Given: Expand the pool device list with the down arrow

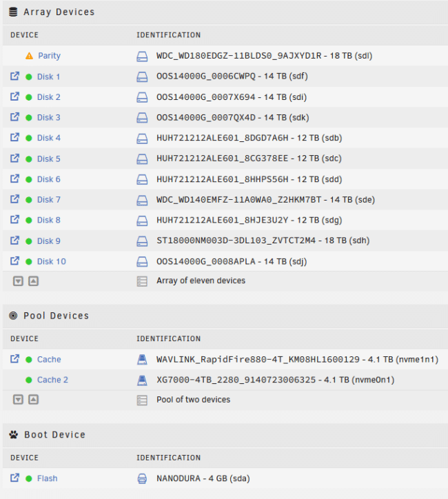Looking at the screenshot, I should pyautogui.click(x=18, y=399).
